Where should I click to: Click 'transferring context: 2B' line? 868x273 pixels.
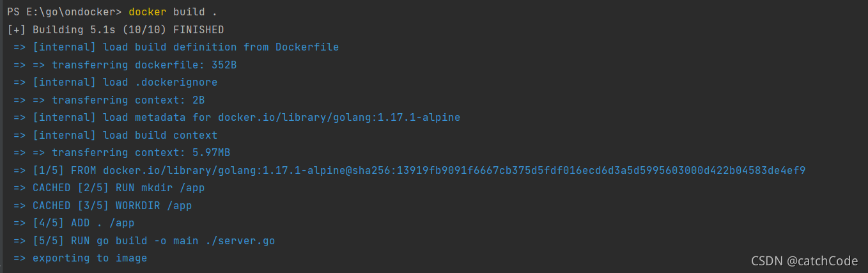point(109,100)
